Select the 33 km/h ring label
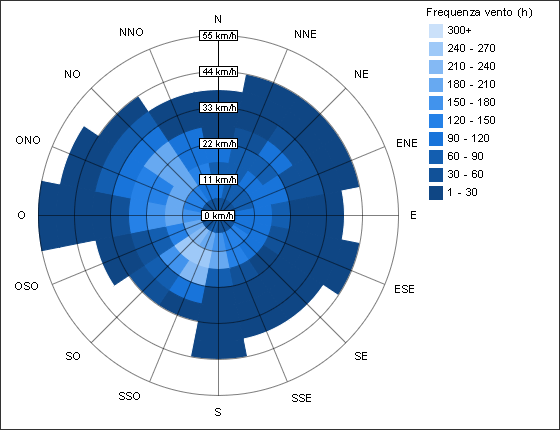Screen dimensions: 560x430 pos(218,108)
